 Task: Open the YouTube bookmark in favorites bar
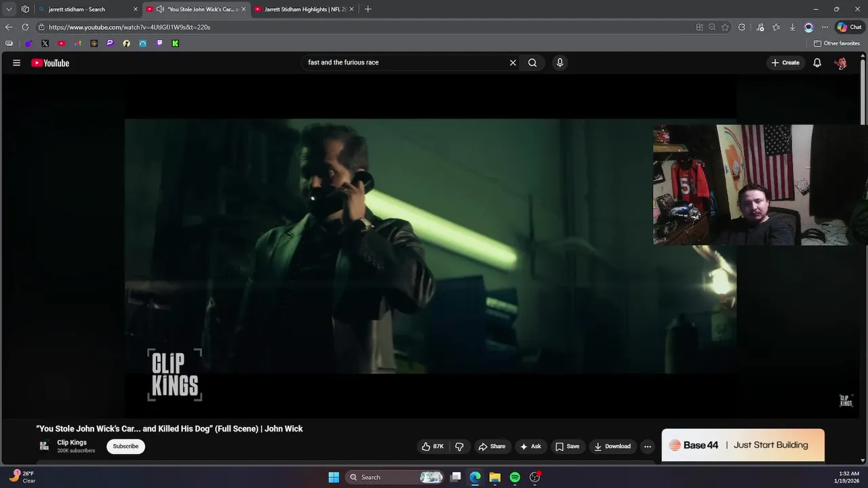click(61, 43)
